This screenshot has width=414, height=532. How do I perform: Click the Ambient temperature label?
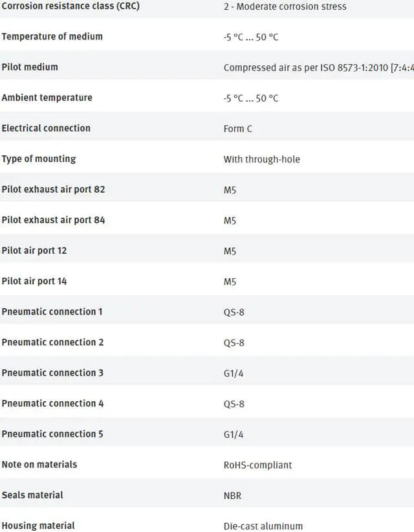pos(47,98)
